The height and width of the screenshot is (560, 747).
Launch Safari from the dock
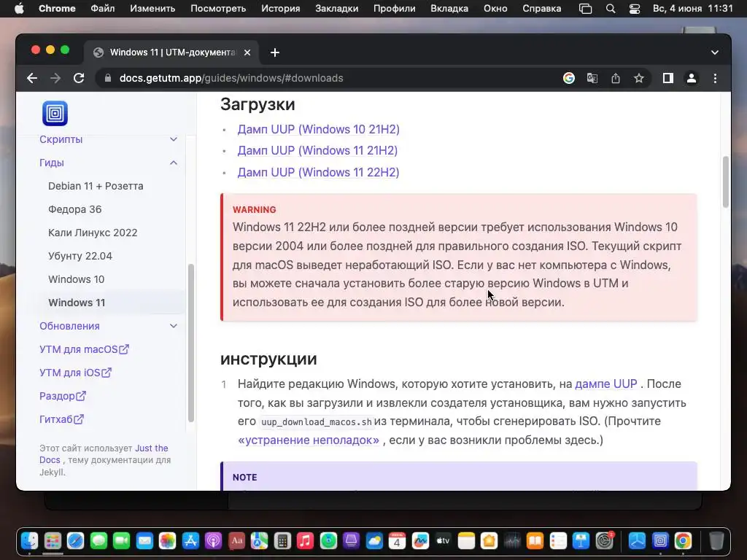(x=76, y=540)
